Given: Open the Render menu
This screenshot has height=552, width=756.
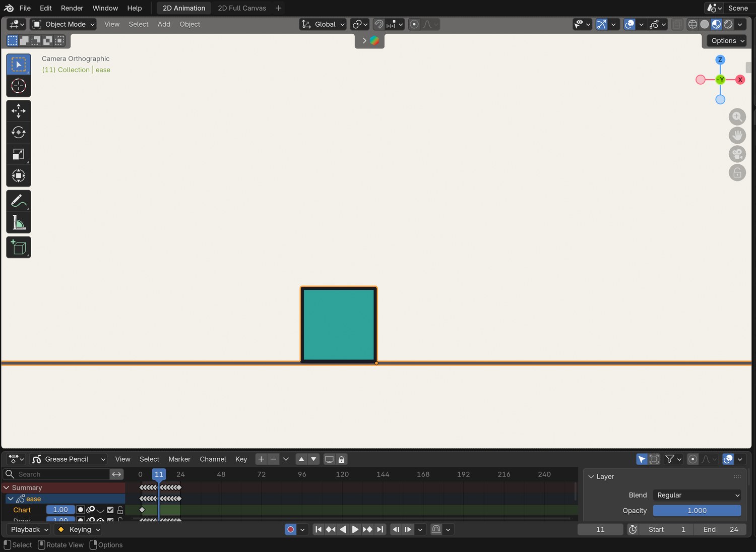Looking at the screenshot, I should point(72,8).
